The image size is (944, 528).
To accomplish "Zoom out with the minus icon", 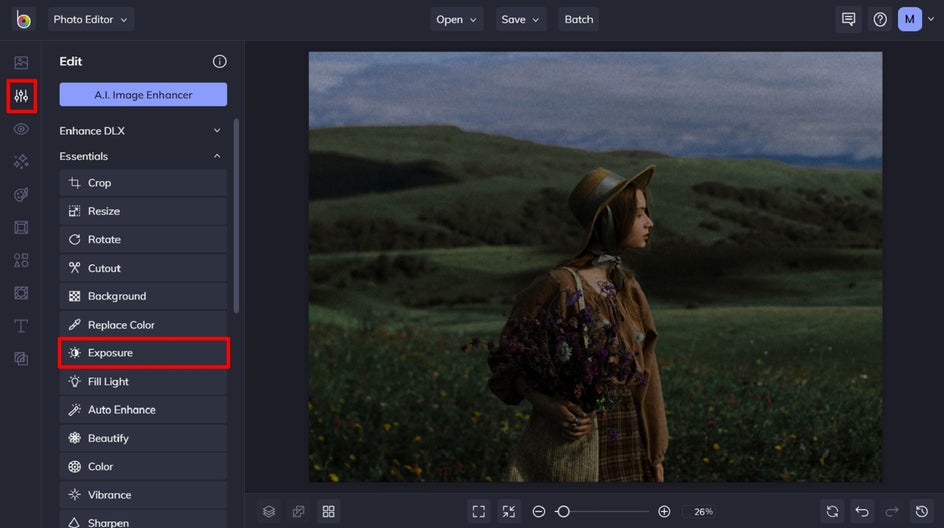I will click(539, 511).
